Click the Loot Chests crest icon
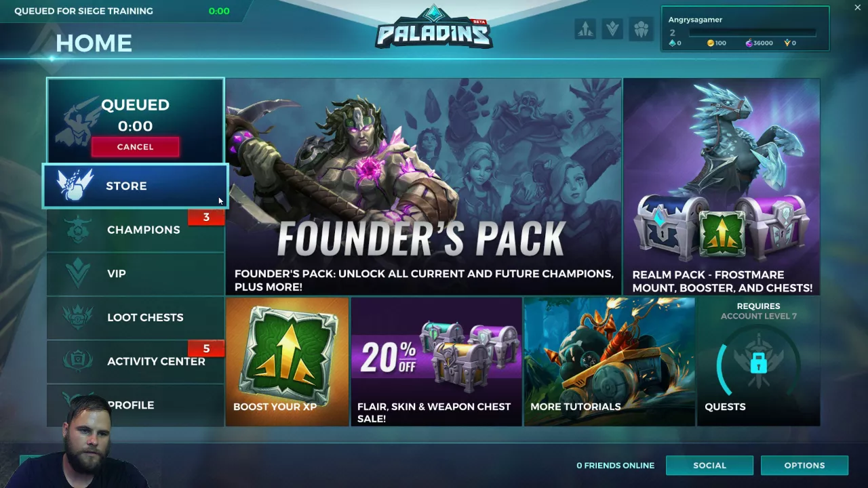This screenshot has width=868, height=488. point(78,317)
